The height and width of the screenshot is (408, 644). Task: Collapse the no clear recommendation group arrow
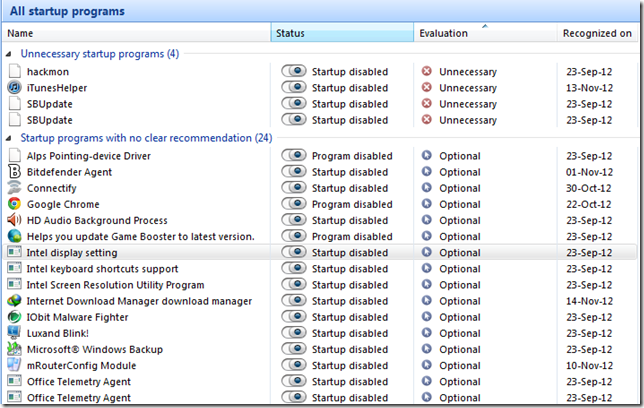[x=9, y=138]
